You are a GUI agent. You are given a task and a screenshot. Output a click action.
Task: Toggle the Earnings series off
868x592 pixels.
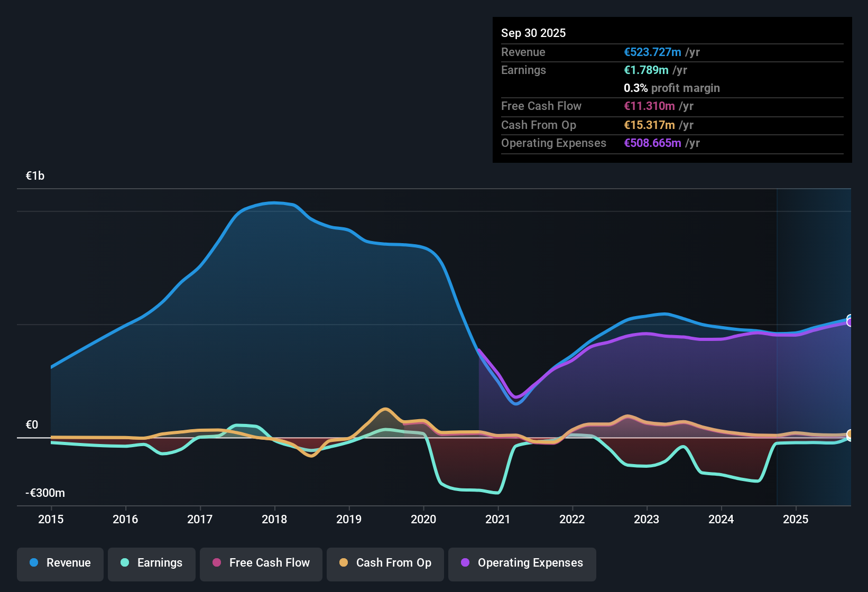(x=151, y=563)
